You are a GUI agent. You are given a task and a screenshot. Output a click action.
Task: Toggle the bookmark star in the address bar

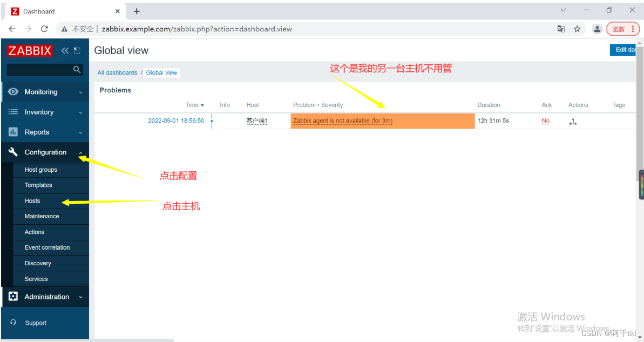point(579,29)
